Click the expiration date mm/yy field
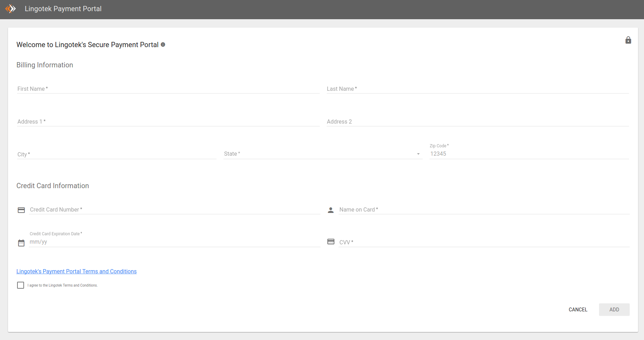 pyautogui.click(x=174, y=242)
